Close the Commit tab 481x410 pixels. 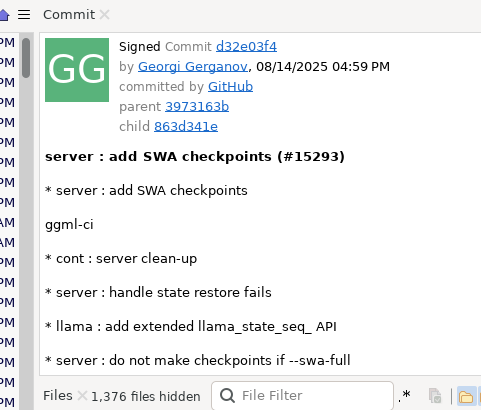tap(104, 15)
